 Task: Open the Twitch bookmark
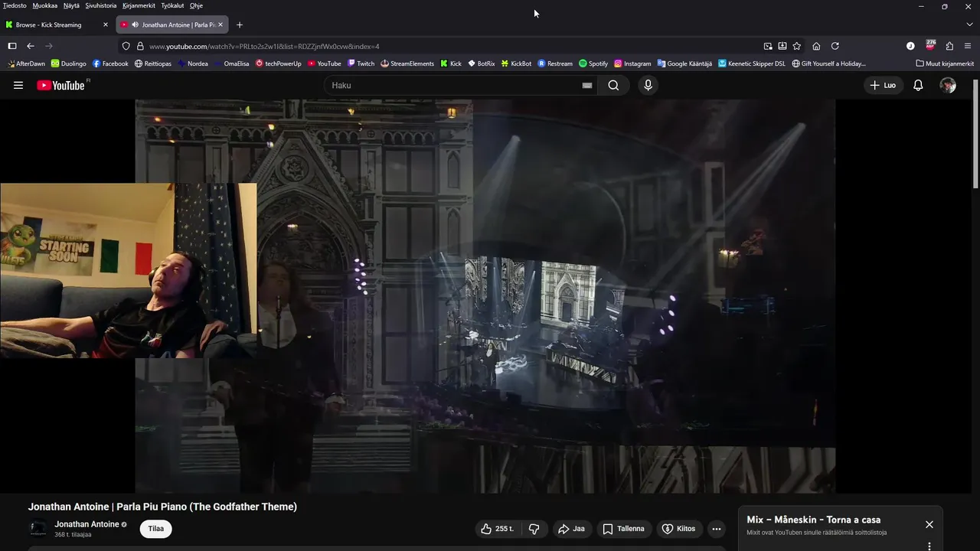[x=361, y=64]
